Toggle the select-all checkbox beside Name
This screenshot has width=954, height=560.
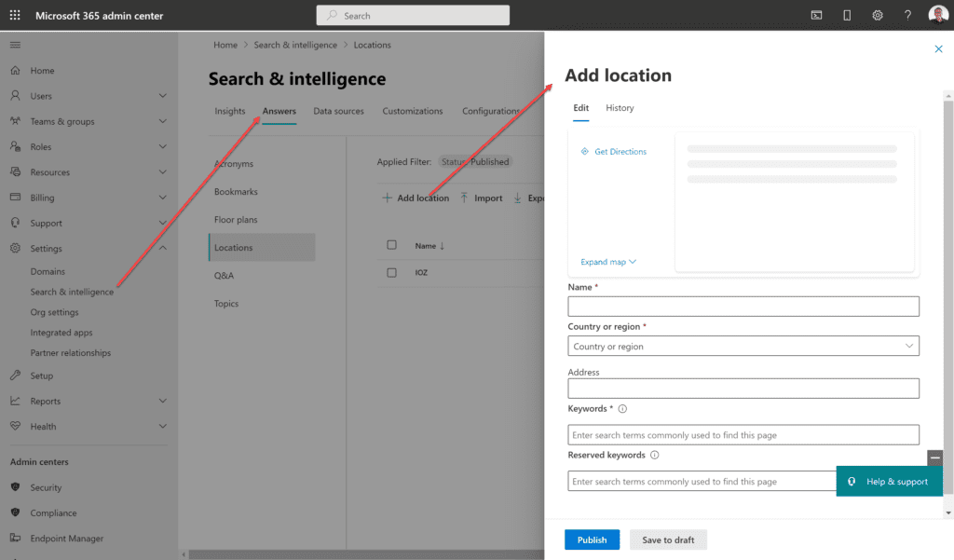point(392,245)
